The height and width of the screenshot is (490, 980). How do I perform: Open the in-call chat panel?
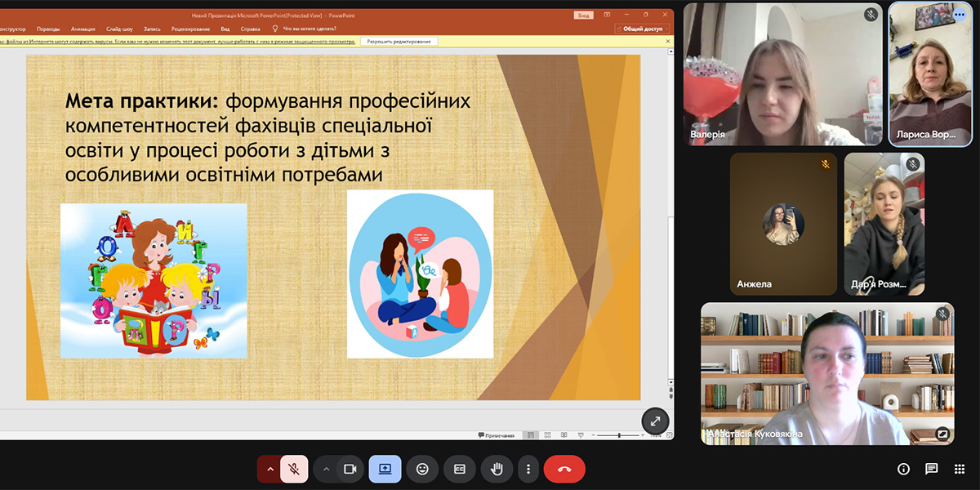click(x=931, y=469)
